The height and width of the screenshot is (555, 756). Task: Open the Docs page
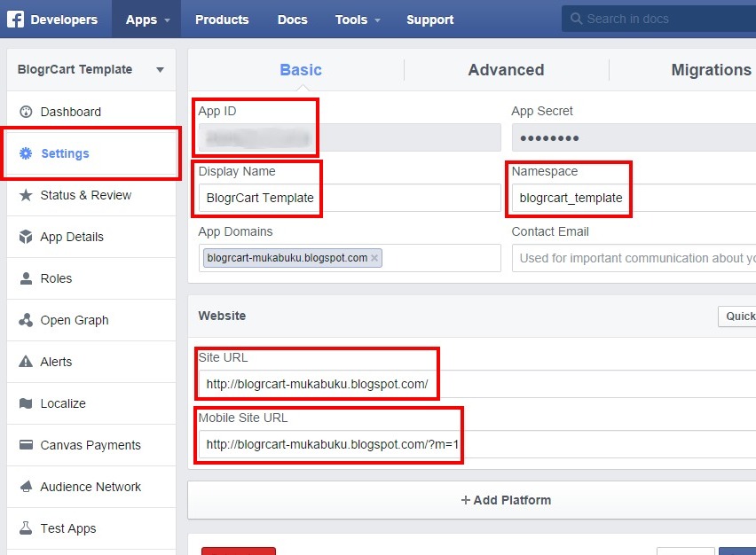point(292,20)
